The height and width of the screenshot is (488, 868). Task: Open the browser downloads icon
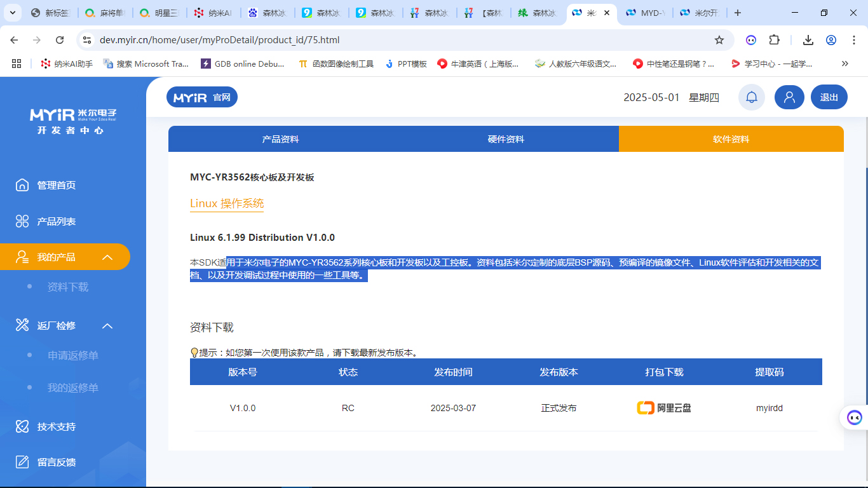[808, 40]
